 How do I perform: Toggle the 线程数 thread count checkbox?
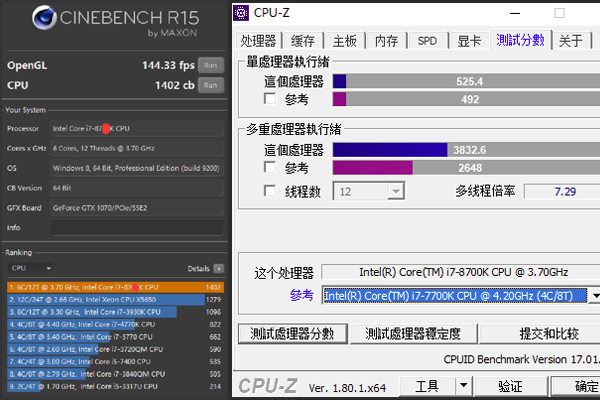tap(270, 191)
